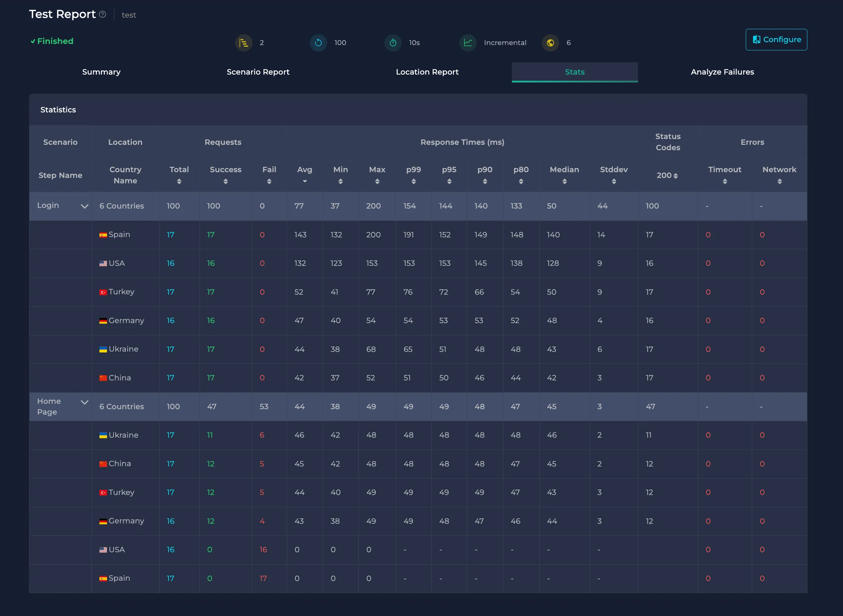
Task: Click the Status Codes group header
Action: (x=668, y=142)
